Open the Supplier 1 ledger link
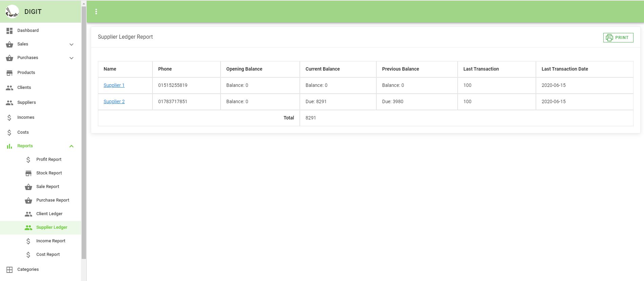The width and height of the screenshot is (644, 281). pos(114,85)
